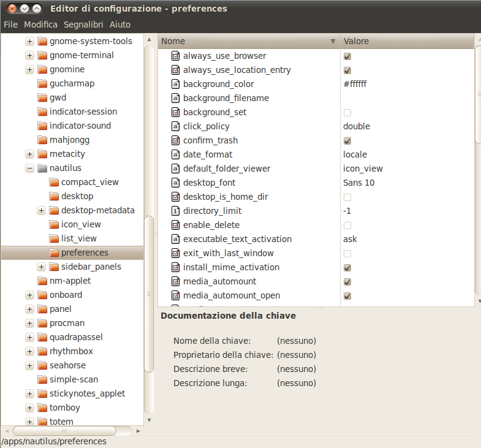The image size is (481, 448).
Task: Open the Modifica menu
Action: point(41,25)
